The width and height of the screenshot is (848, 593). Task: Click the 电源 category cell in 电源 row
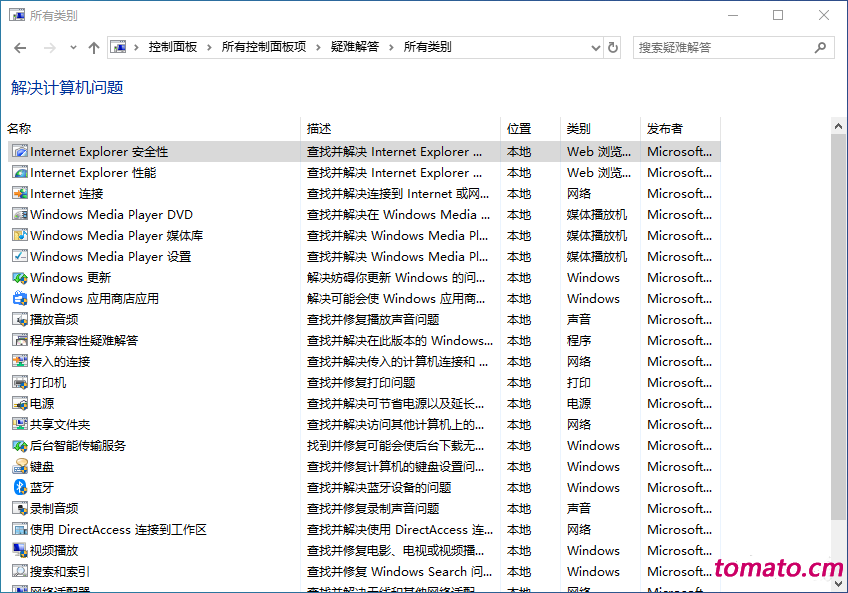pos(579,404)
